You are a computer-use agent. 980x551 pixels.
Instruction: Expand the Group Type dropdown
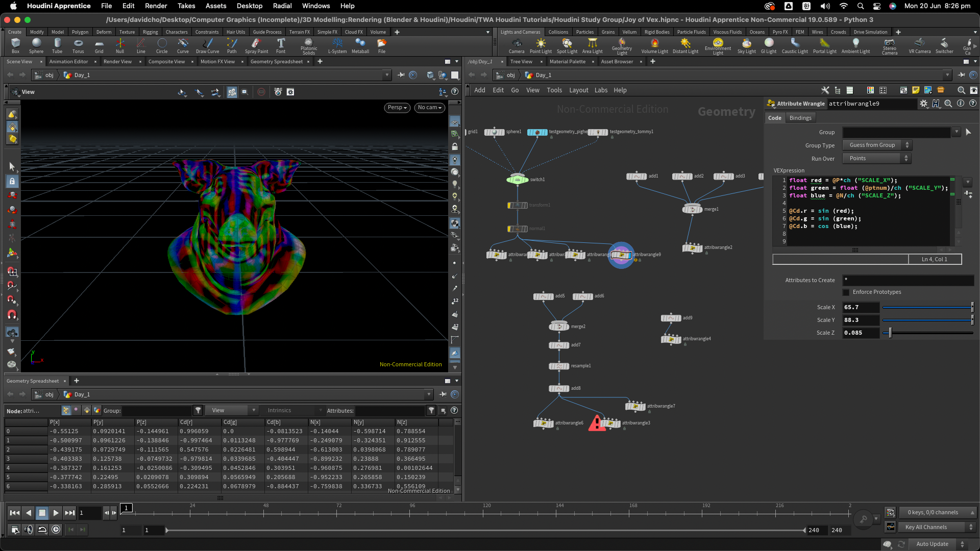[877, 145]
